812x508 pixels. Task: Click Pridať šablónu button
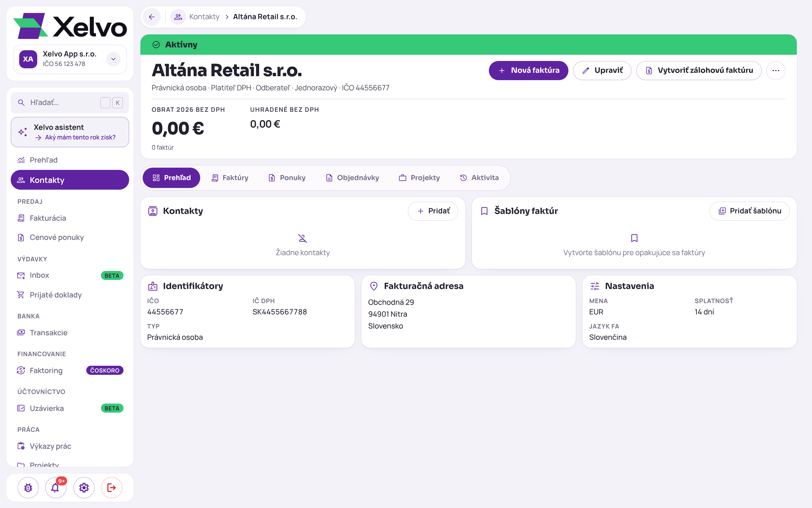749,211
